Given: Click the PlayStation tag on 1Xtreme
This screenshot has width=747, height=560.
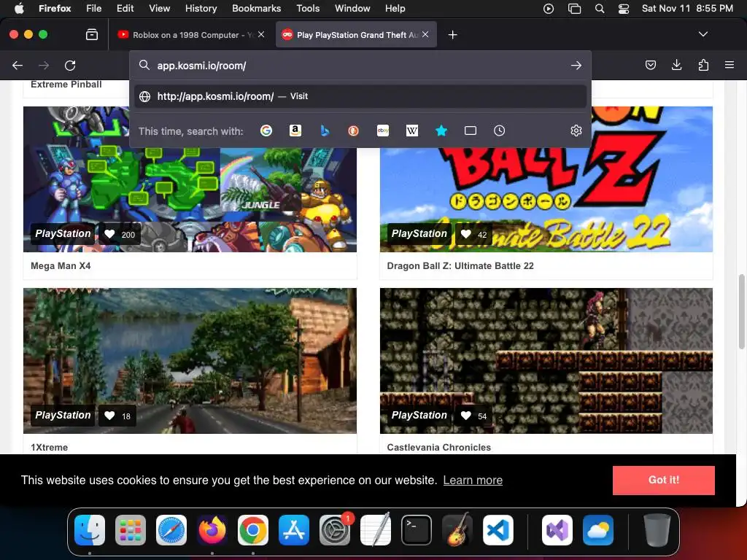Looking at the screenshot, I should pyautogui.click(x=63, y=415).
